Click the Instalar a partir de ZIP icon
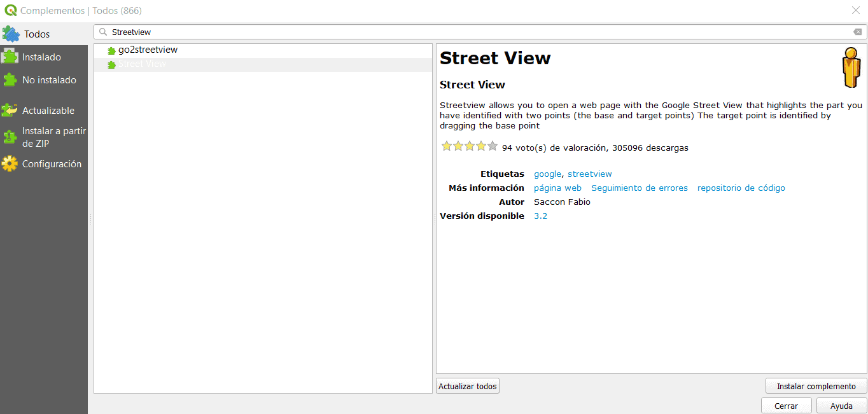The height and width of the screenshot is (414, 868). pos(10,137)
